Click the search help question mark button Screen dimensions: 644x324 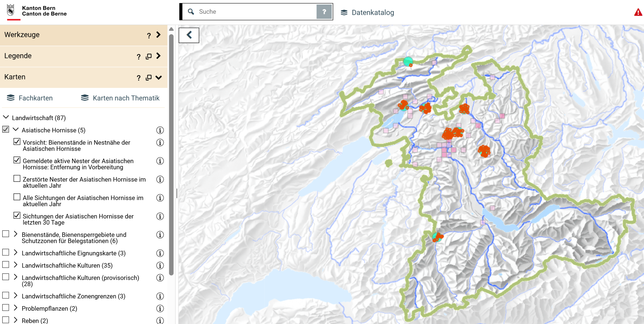(324, 12)
